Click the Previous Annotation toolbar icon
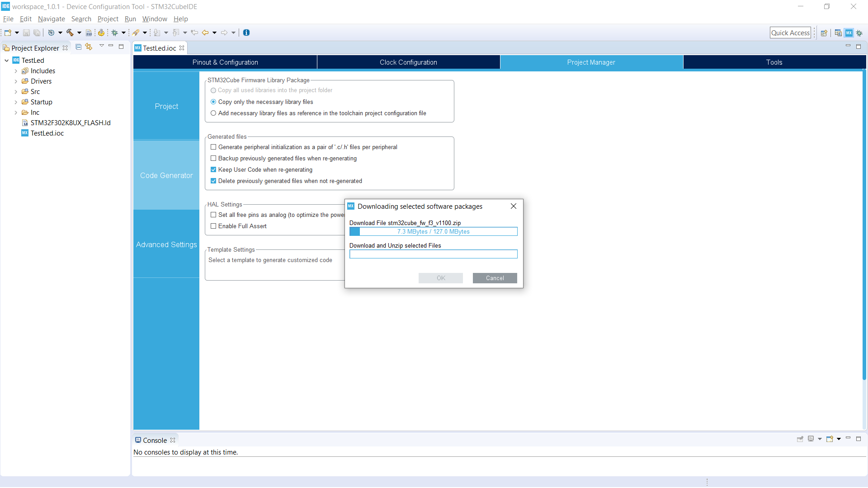 point(176,33)
